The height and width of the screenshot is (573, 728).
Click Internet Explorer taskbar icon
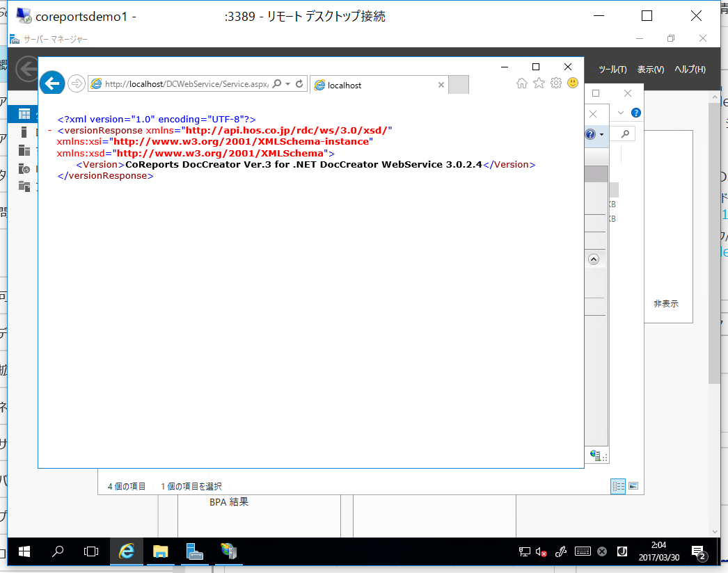point(126,551)
